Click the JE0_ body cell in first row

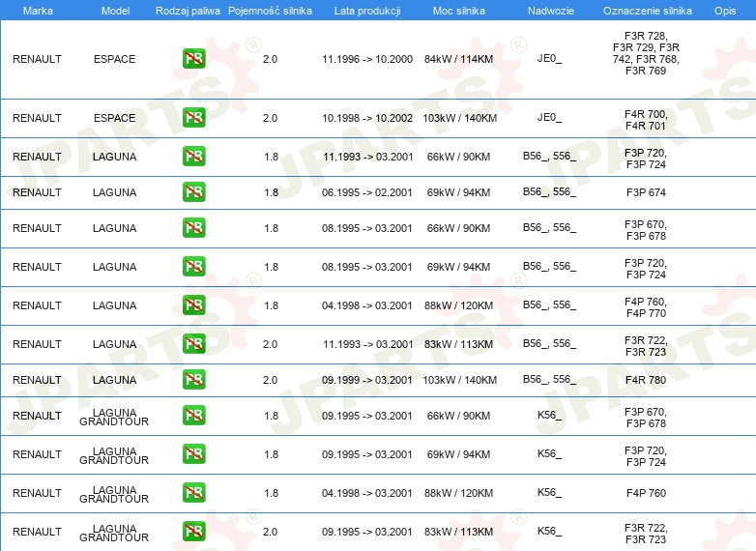coord(549,59)
